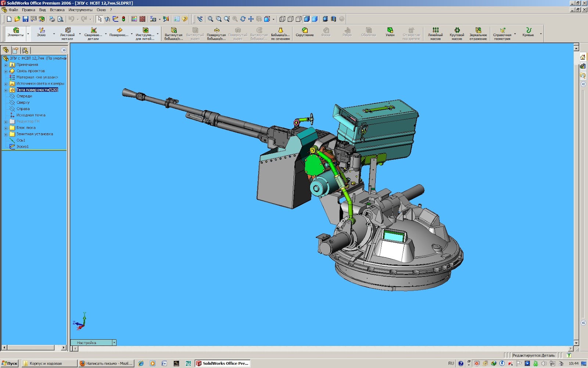Choose the Зеркальное отражение (Mirror) tool
The height and width of the screenshot is (368, 588).
[478, 33]
